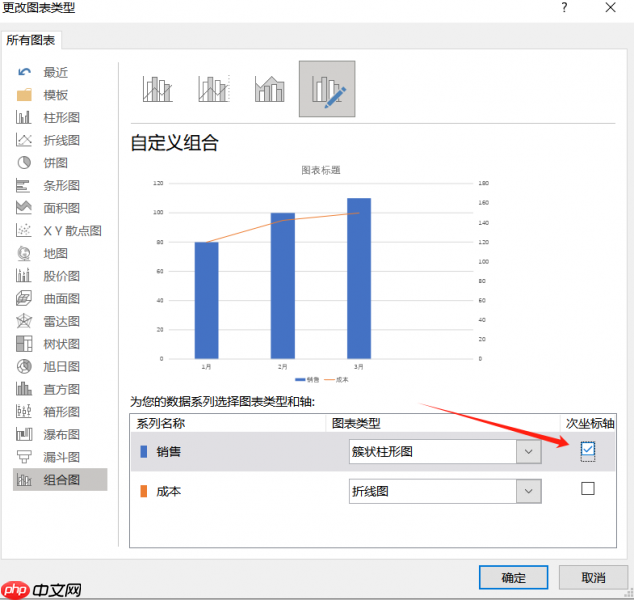
Task: Choose the Area chart (面积图) icon
Action: tap(23, 208)
